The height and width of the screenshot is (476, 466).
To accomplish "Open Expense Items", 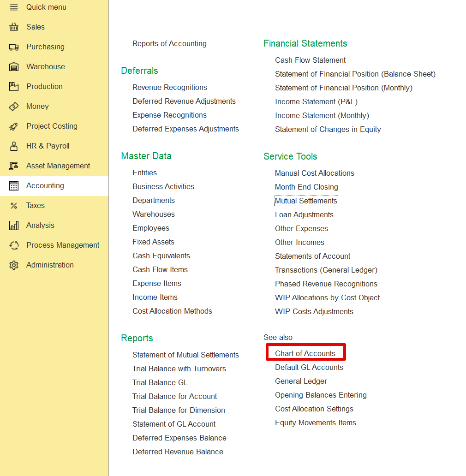I will 157,284.
